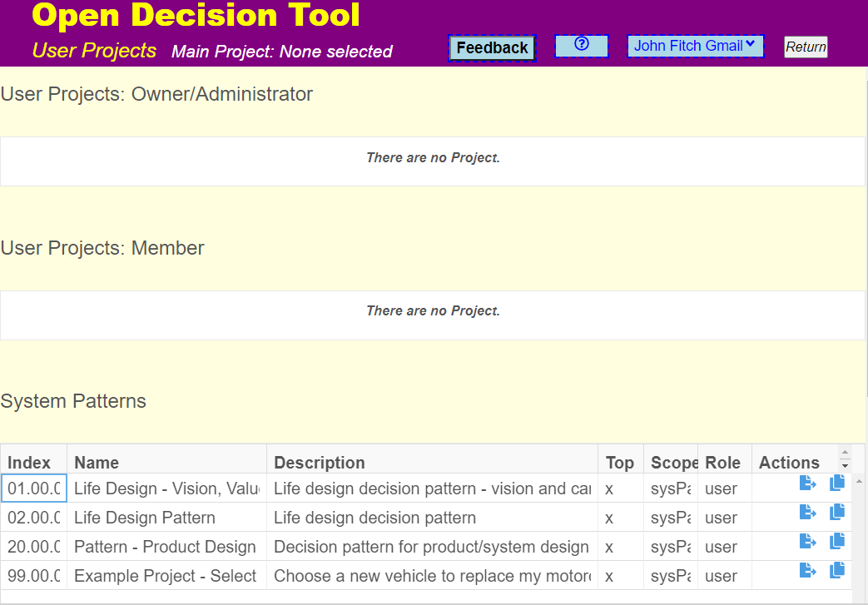This screenshot has width=868, height=605.
Task: Select index cell 02.00.0
Action: pos(34,518)
